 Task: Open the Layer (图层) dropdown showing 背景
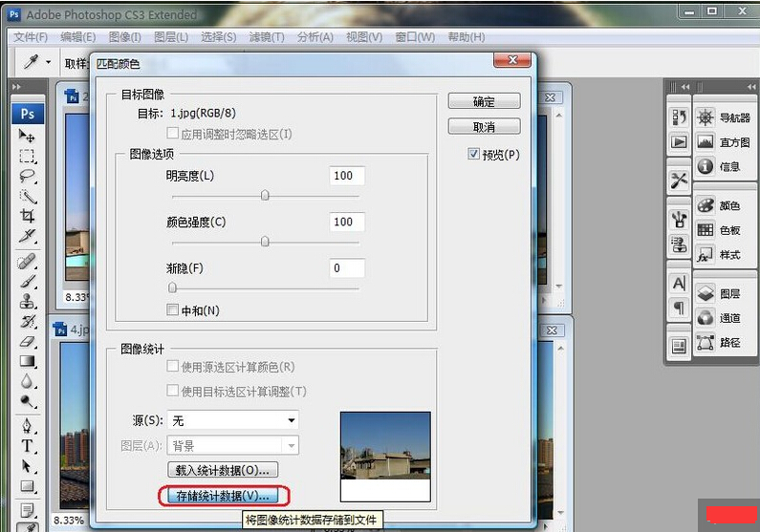click(x=233, y=445)
